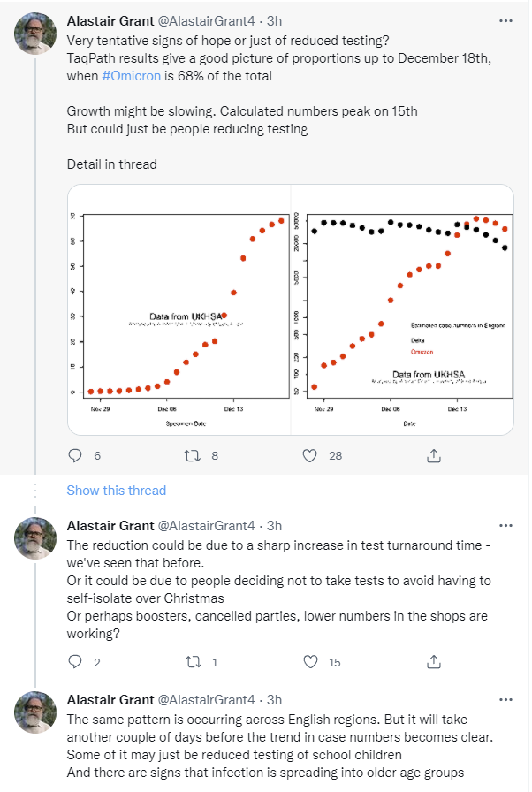
Task: Open the left Omicron proportion chart image
Action: 179,309
